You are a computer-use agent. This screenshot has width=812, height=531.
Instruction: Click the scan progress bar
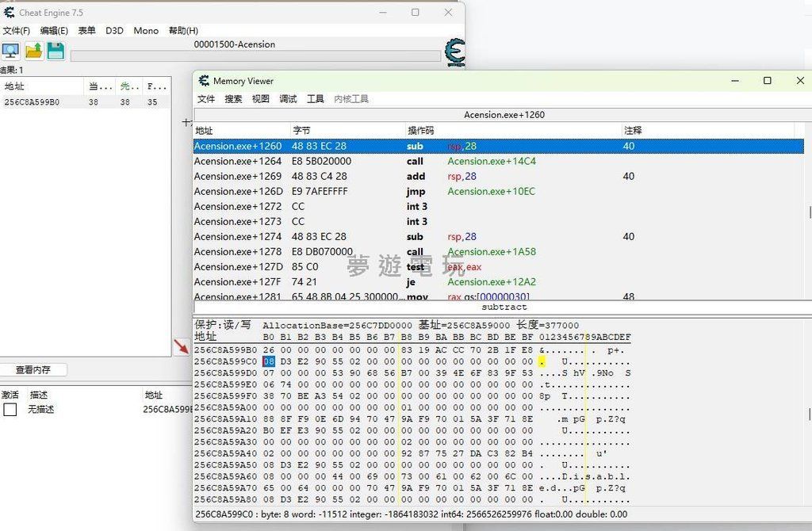255,56
